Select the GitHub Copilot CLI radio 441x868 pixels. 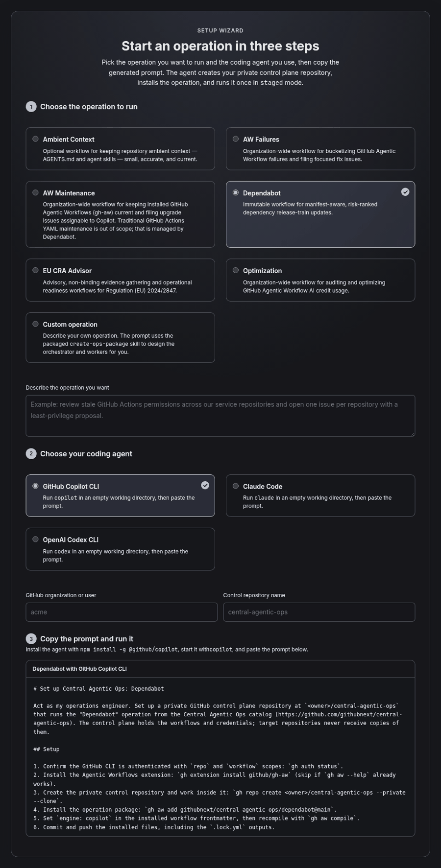point(35,486)
